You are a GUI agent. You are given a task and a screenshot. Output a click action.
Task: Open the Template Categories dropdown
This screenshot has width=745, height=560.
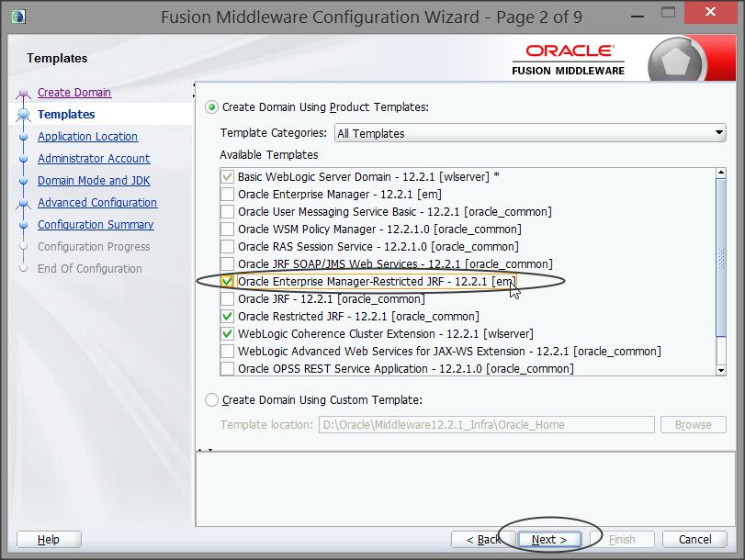click(530, 133)
